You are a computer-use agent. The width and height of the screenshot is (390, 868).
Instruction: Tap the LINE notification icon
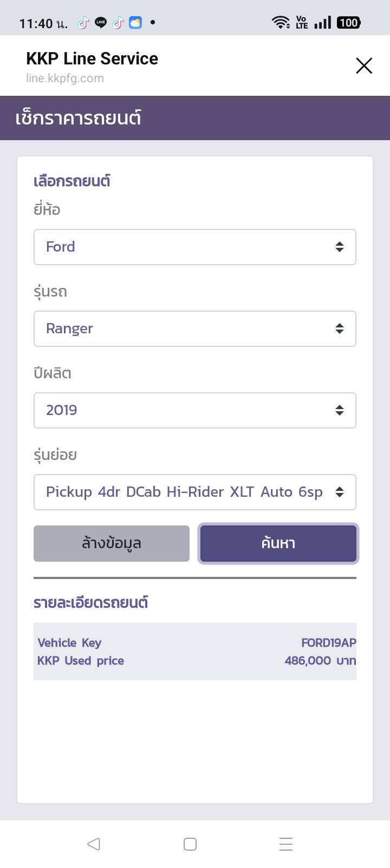[x=100, y=23]
